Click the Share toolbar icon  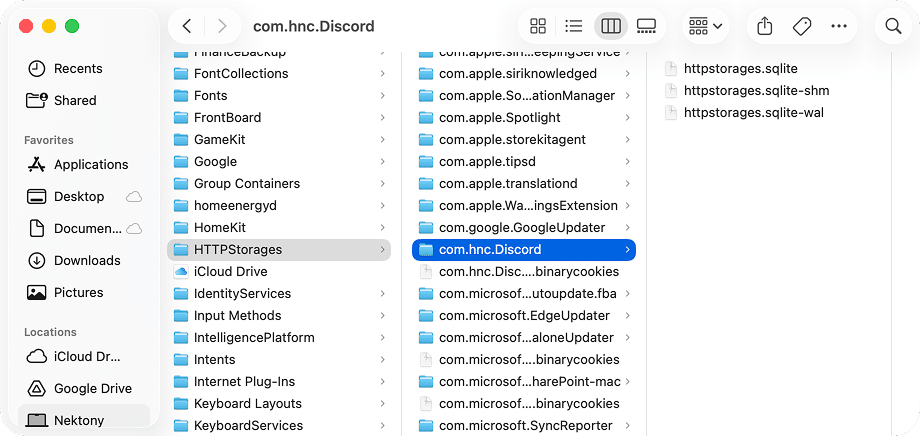(x=765, y=26)
